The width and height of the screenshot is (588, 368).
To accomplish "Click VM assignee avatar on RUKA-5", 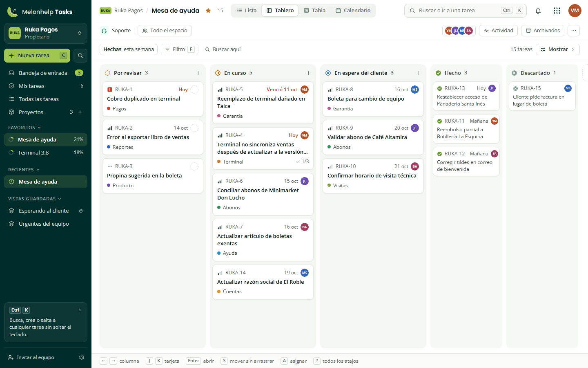I will click(305, 90).
